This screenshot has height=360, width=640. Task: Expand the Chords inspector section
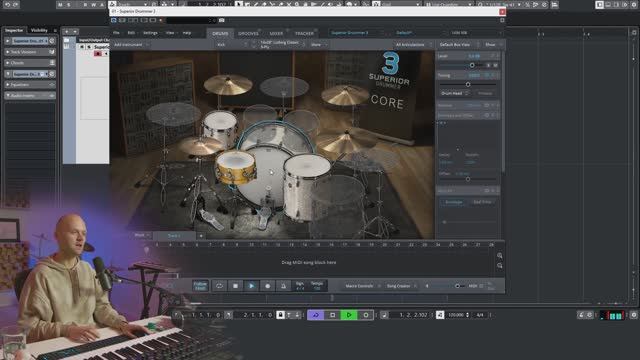(30, 63)
